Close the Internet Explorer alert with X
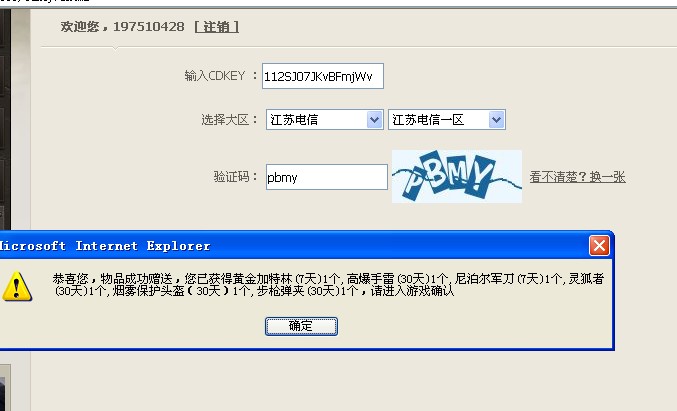Viewport: 677px width, 411px height. click(599, 246)
